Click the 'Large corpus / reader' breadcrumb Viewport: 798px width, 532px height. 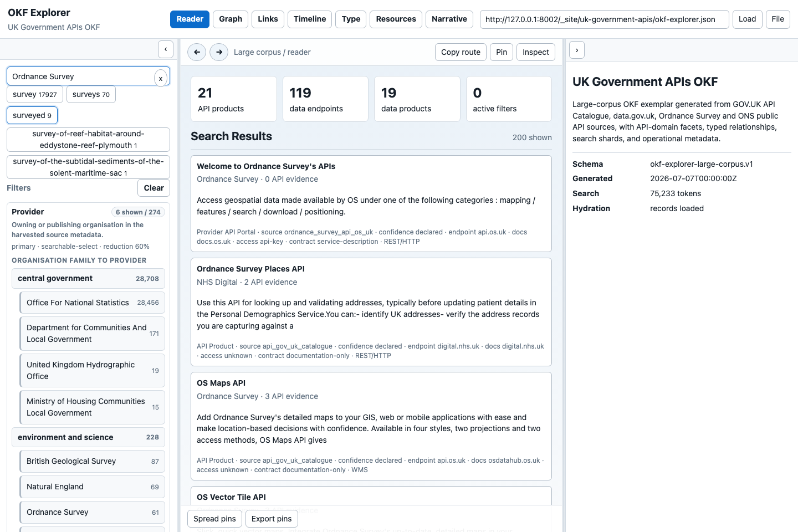[272, 52]
